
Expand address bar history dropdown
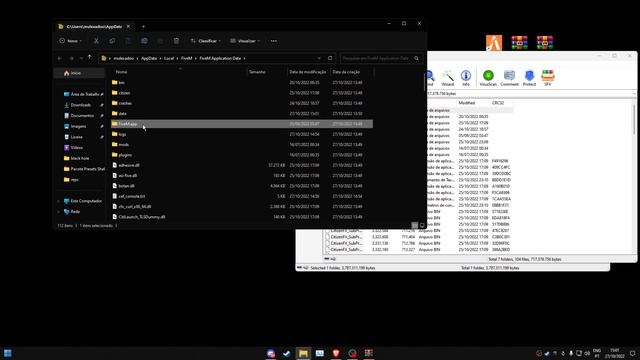(x=319, y=58)
